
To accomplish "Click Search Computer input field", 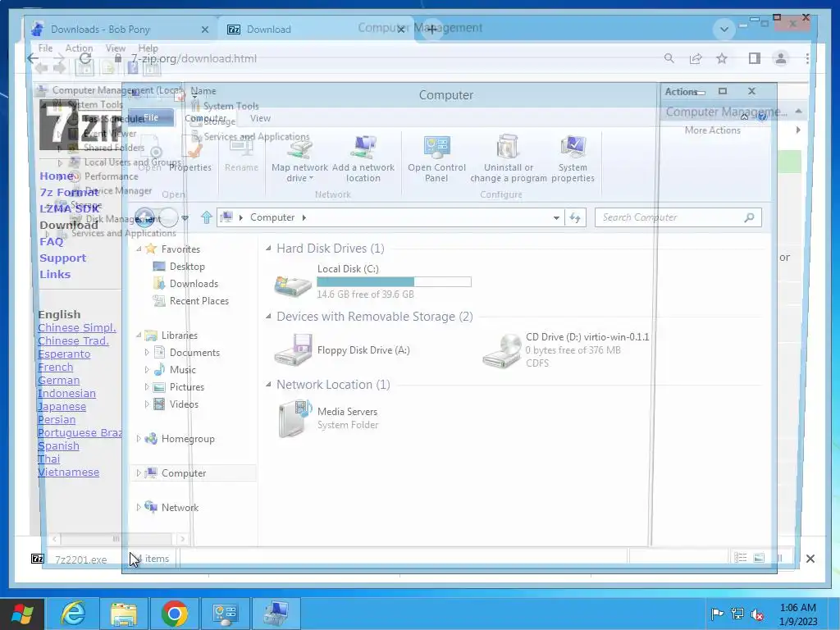I will 678,217.
